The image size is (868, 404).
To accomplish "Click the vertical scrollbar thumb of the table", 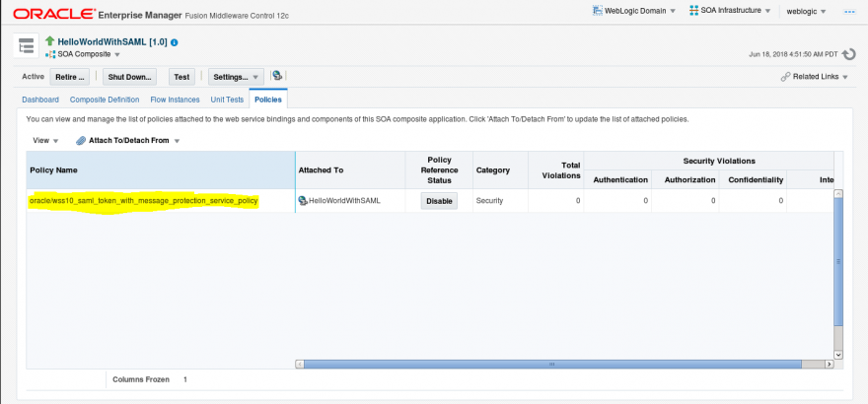I will point(838,262).
